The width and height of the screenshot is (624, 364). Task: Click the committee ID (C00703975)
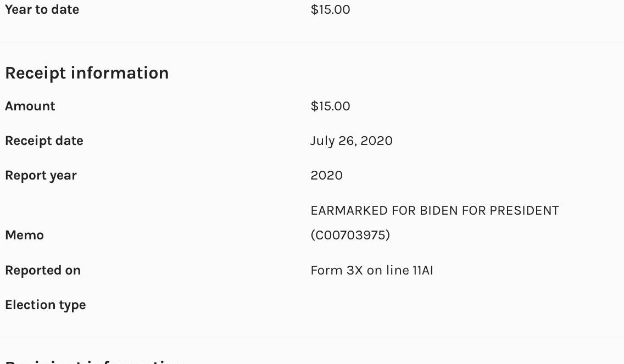pos(350,235)
